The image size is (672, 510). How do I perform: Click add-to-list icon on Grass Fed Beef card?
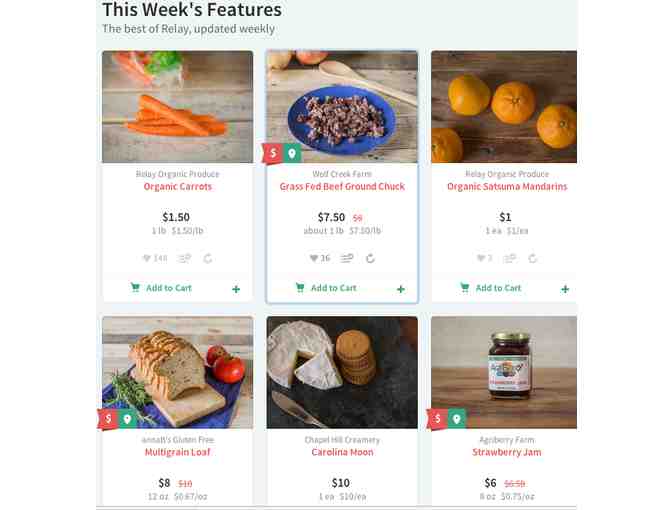[x=347, y=258]
